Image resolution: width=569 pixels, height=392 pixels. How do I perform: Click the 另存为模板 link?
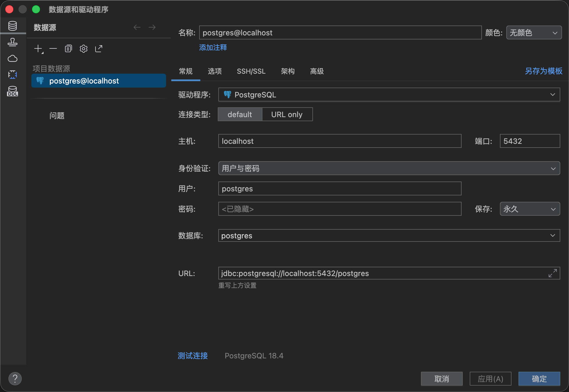pyautogui.click(x=543, y=71)
